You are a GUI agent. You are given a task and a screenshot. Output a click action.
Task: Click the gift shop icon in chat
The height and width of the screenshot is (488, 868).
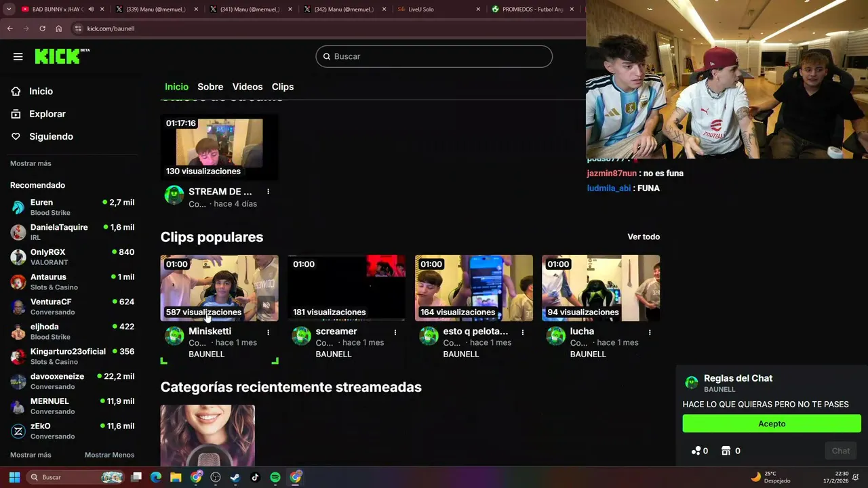click(726, 451)
